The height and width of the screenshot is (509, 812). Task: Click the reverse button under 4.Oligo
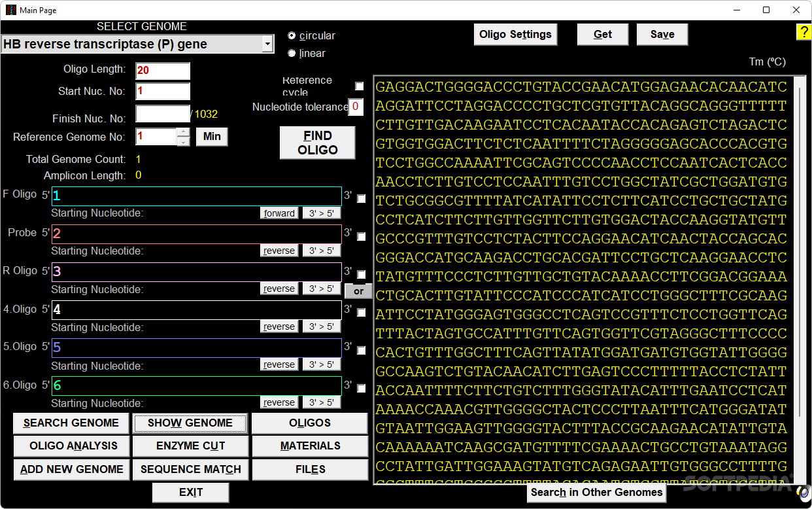tap(279, 326)
